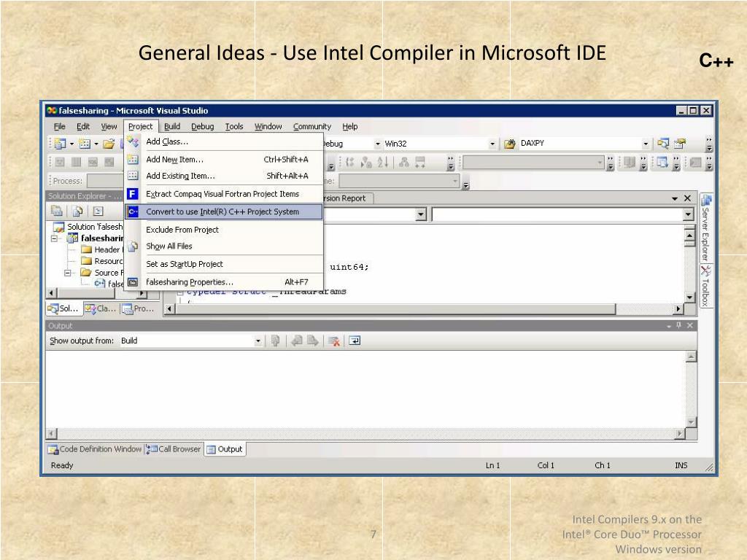
Task: Click the Open File folder toolbar icon
Action: [109, 144]
